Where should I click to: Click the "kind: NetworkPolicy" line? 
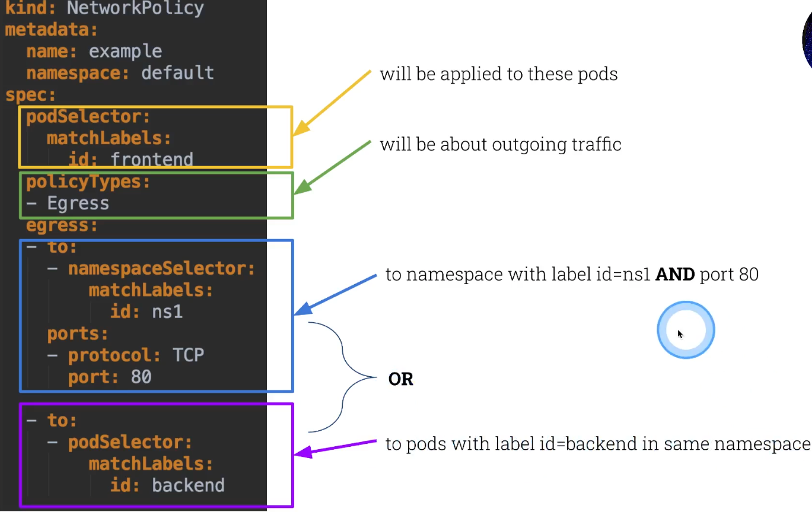(104, 8)
